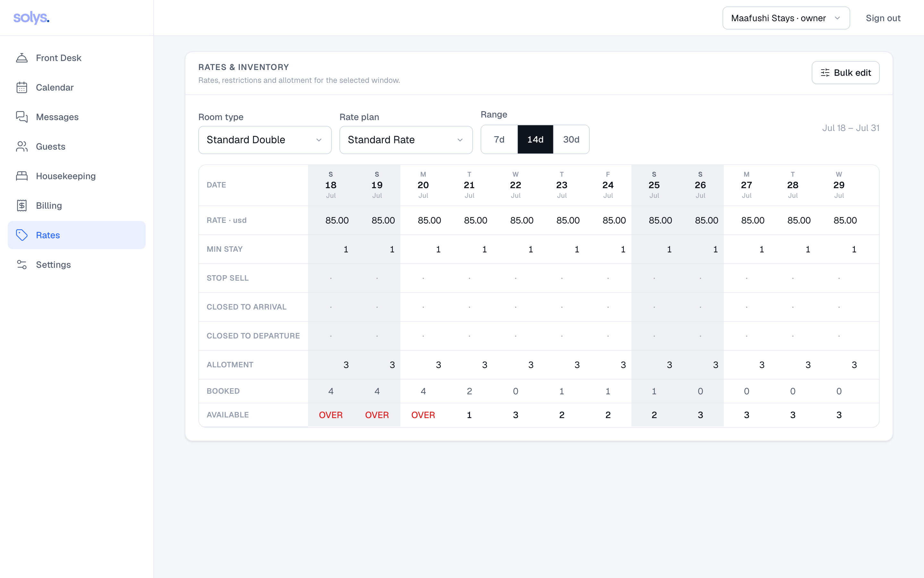Switch range to 7d

[x=499, y=140]
